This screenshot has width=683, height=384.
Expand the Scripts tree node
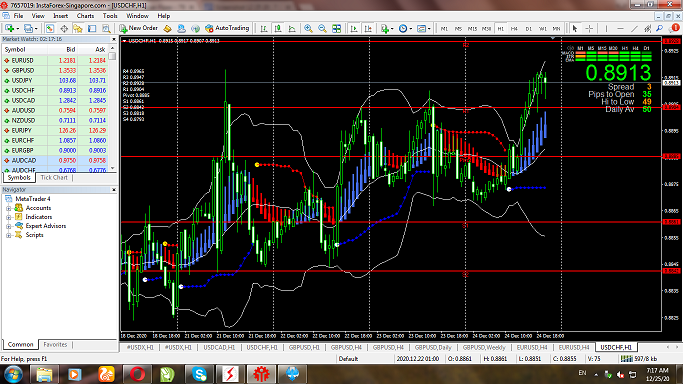[x=8, y=235]
